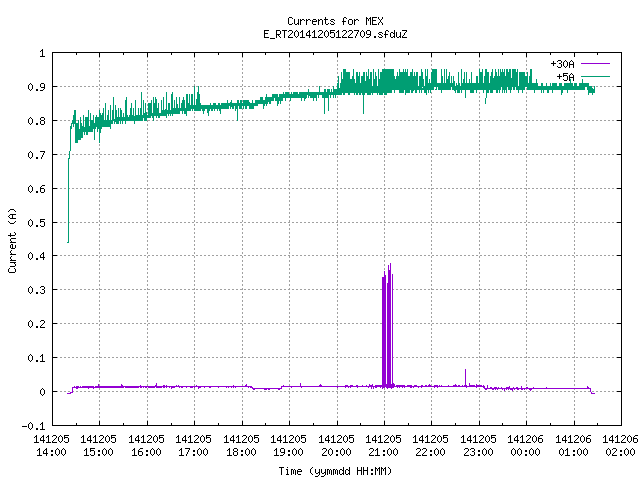Click the x-axis time label "14:00"

pos(51,452)
